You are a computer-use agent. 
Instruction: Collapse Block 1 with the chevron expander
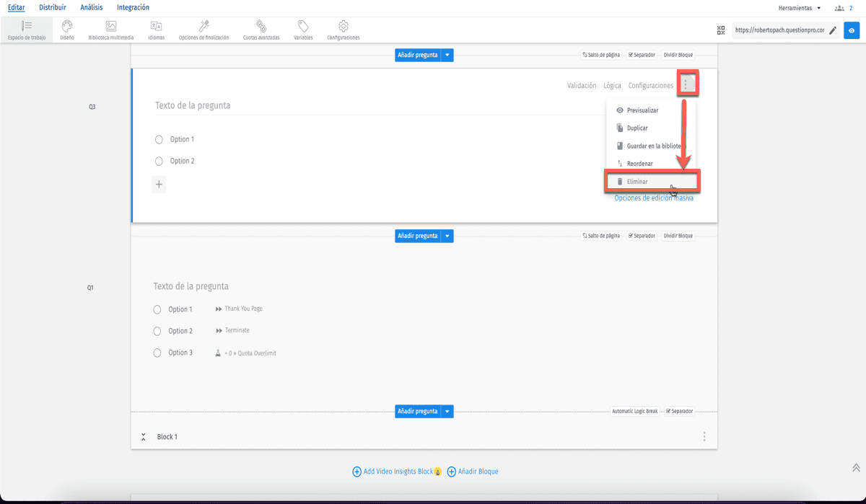(x=144, y=437)
